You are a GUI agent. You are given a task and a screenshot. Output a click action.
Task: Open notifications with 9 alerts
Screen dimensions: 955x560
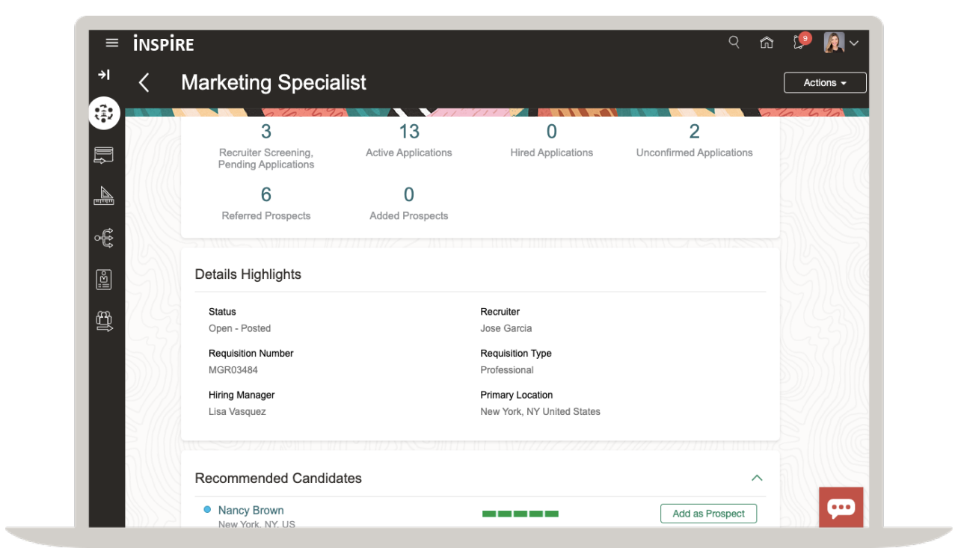(797, 43)
